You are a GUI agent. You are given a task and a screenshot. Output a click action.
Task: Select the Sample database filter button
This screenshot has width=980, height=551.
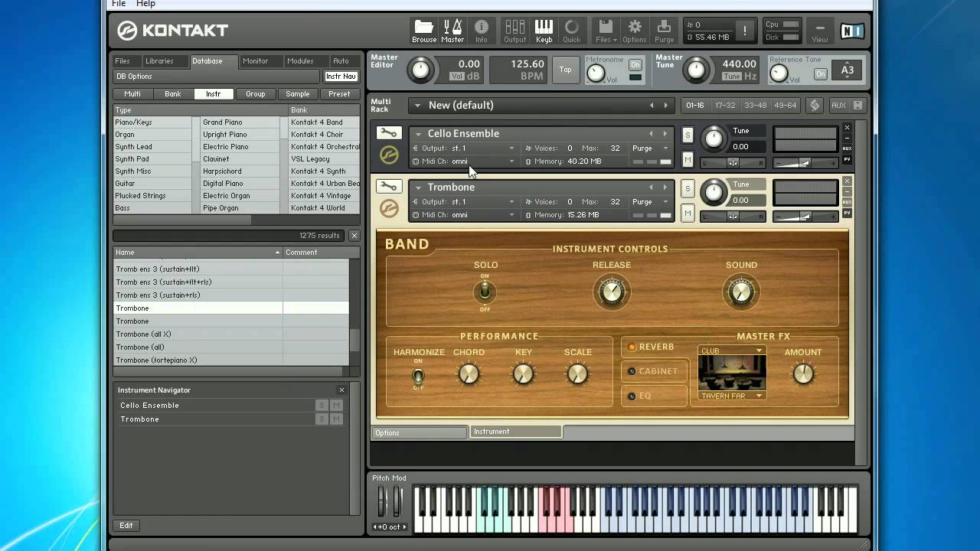pyautogui.click(x=297, y=94)
